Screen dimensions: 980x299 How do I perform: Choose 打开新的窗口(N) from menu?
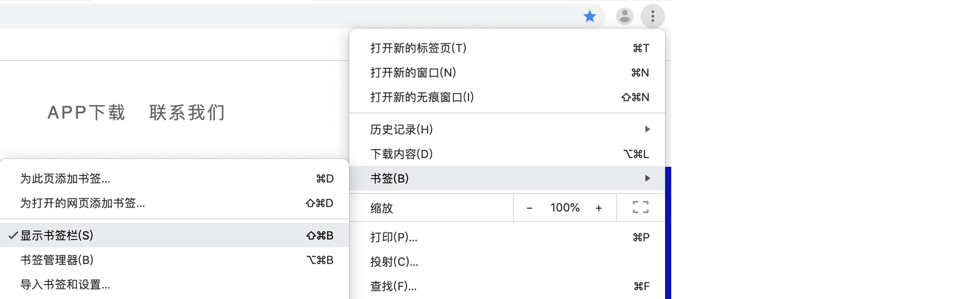[x=507, y=73]
